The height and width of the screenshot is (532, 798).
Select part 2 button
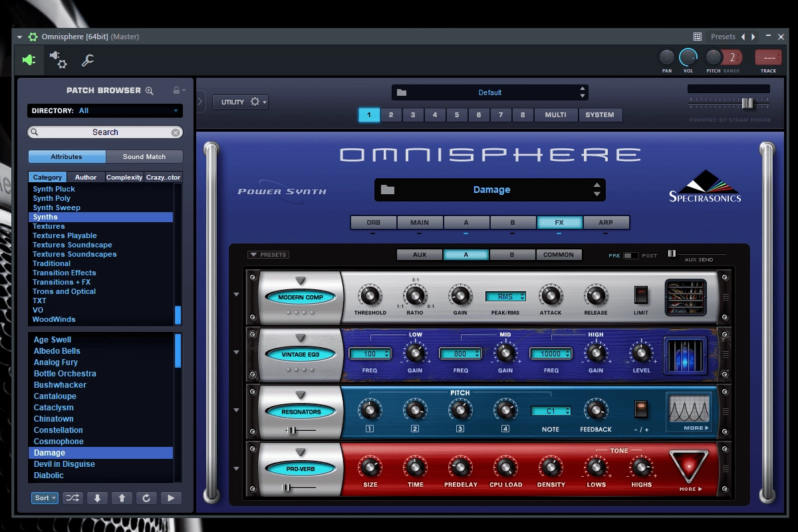pos(391,115)
